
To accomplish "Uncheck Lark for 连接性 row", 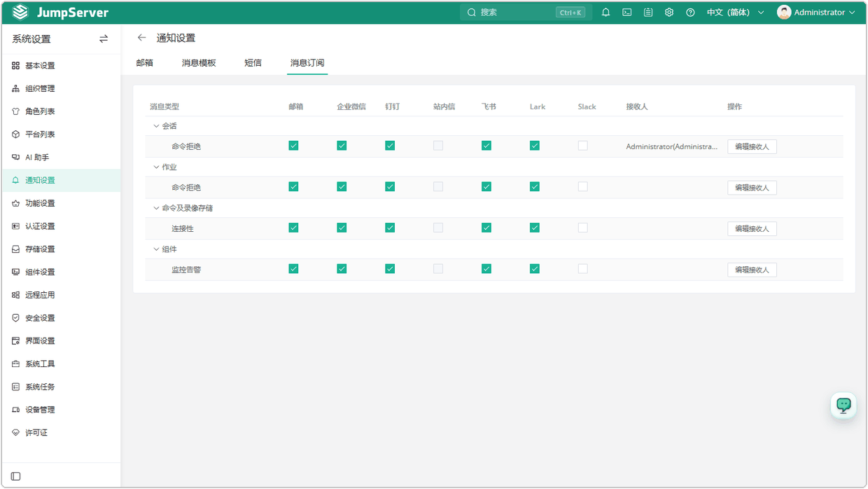I will [535, 228].
